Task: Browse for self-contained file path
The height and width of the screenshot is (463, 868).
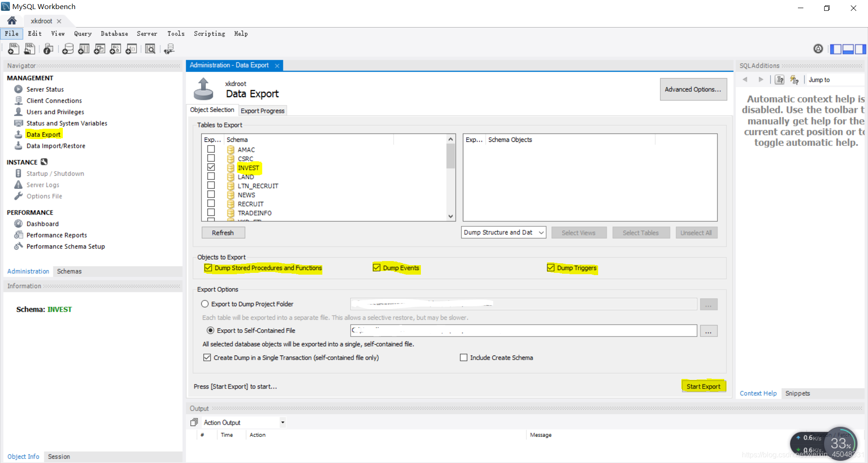Action: [708, 331]
